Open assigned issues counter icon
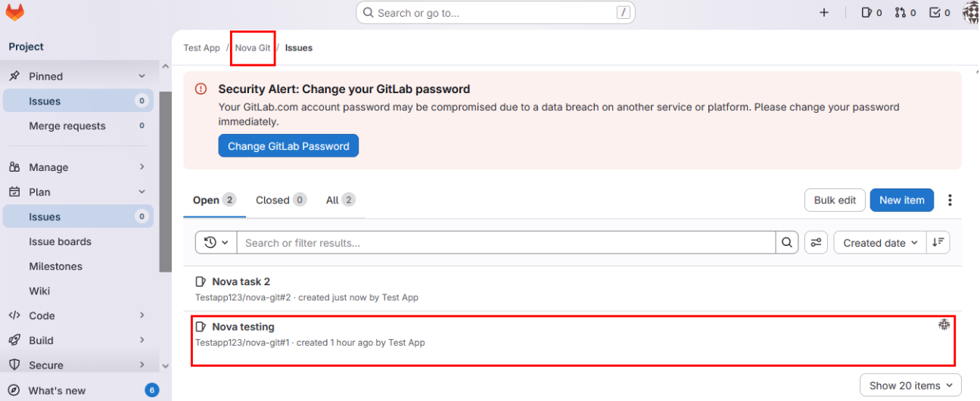This screenshot has height=401, width=980. point(872,13)
